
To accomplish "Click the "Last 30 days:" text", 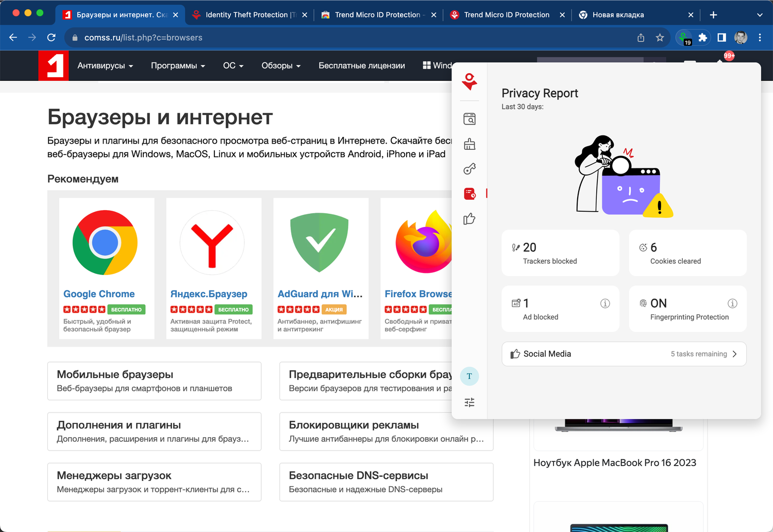I will point(523,107).
